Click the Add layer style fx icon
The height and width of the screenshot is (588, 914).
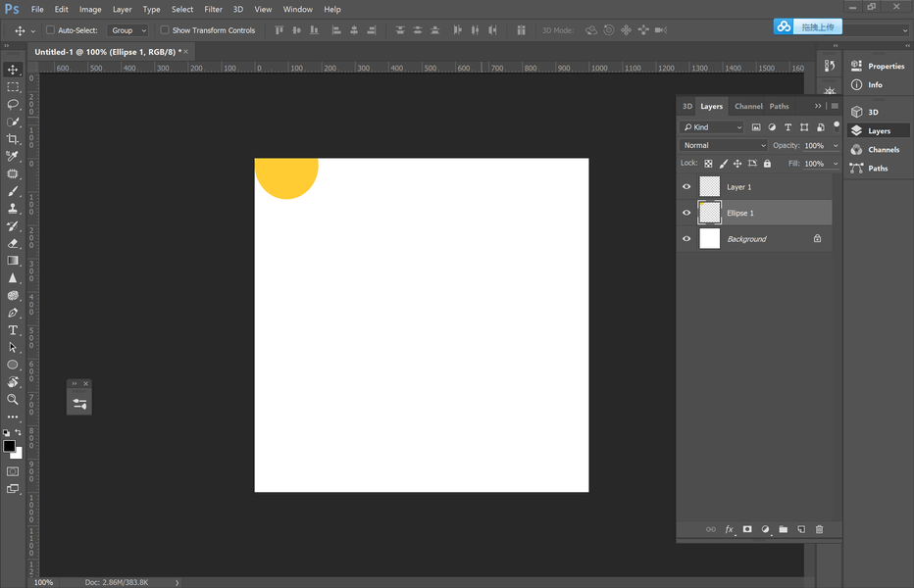click(730, 529)
